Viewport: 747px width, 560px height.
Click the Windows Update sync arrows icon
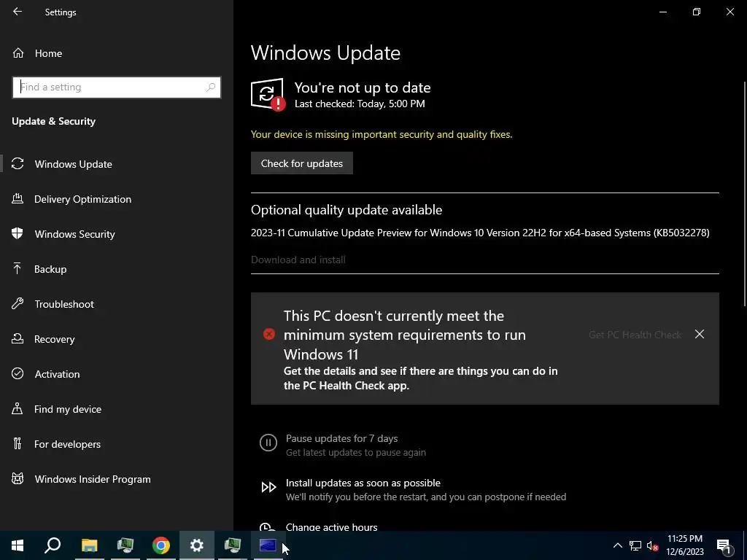tap(18, 164)
